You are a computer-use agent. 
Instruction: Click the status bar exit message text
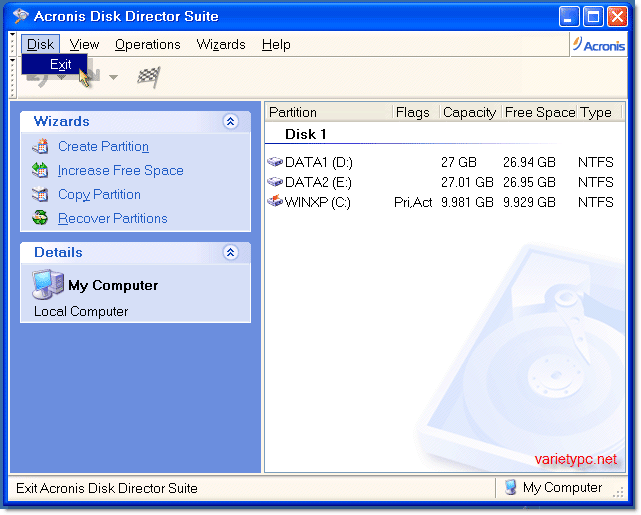tap(107, 488)
